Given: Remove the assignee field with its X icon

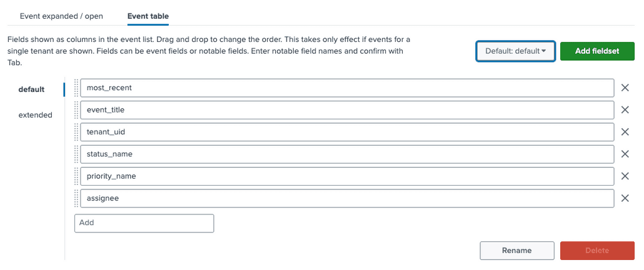Looking at the screenshot, I should [625, 198].
